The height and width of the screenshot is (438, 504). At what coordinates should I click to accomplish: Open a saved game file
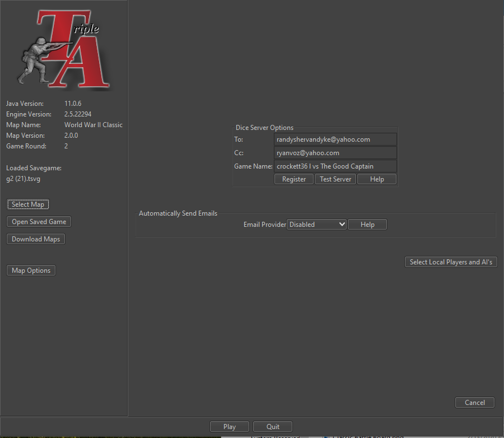click(x=39, y=222)
